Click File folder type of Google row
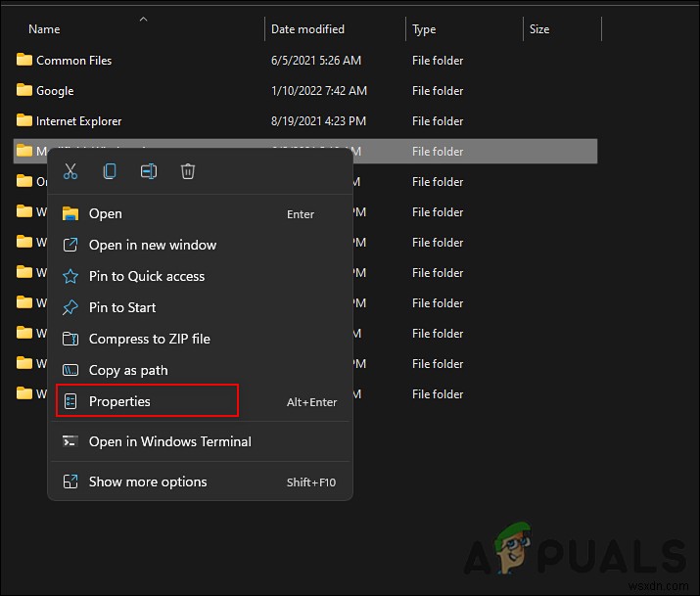The height and width of the screenshot is (596, 700). tap(438, 91)
